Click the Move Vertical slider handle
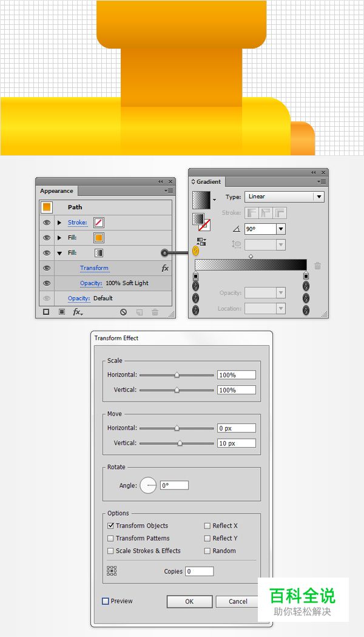Viewport: 364px width, 637px height. 180,443
